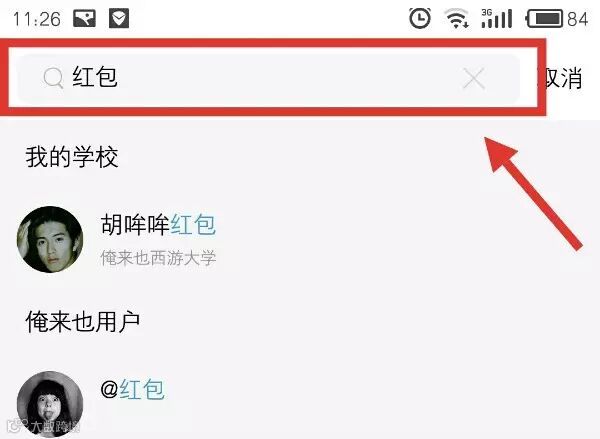Tap the 我的学校 section header
The height and width of the screenshot is (439, 600).
point(72,157)
